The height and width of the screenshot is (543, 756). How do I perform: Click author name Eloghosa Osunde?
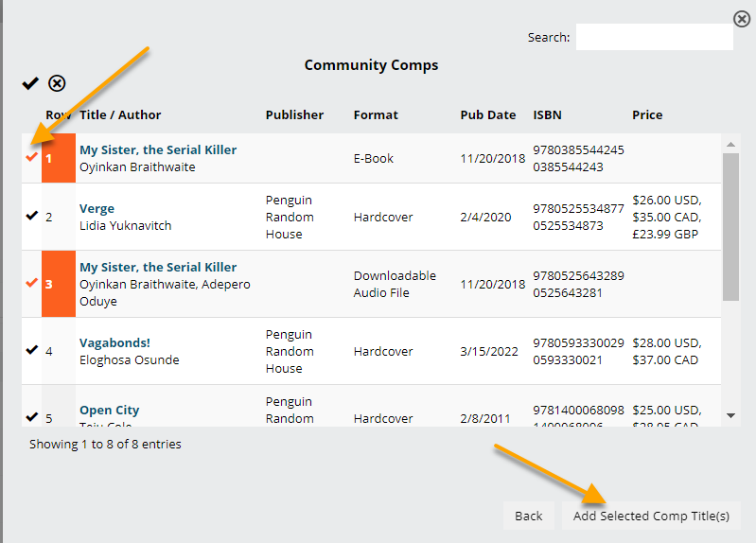(130, 360)
